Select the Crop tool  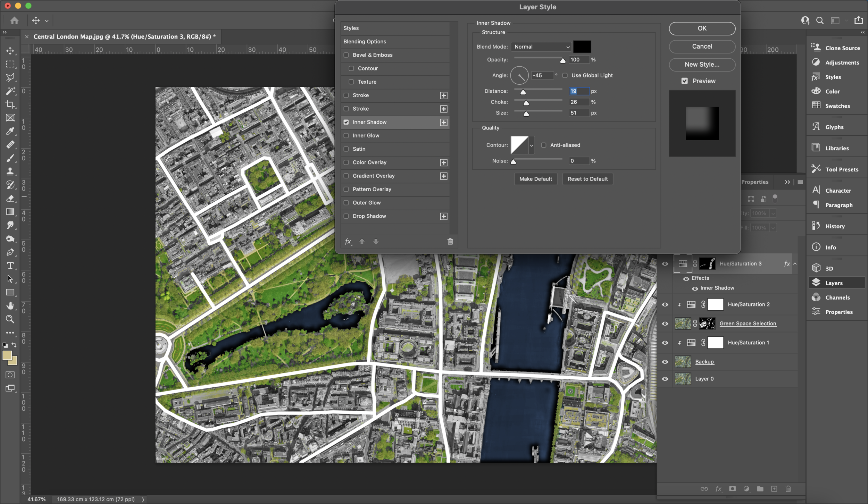point(10,104)
